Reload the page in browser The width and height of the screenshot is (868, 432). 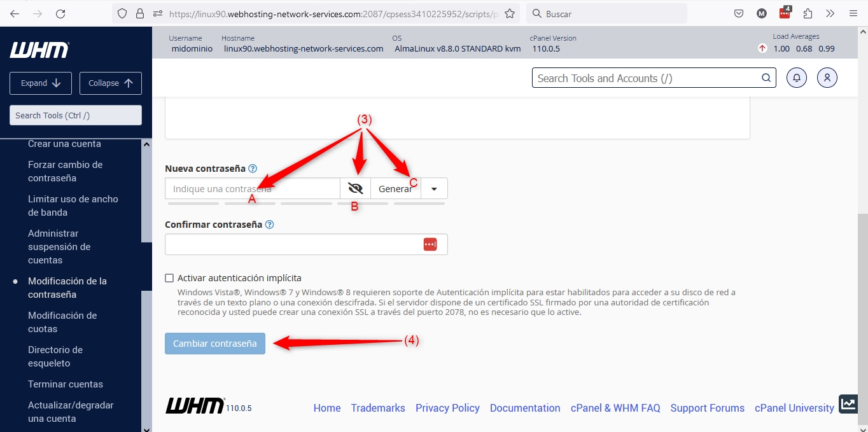point(60,13)
